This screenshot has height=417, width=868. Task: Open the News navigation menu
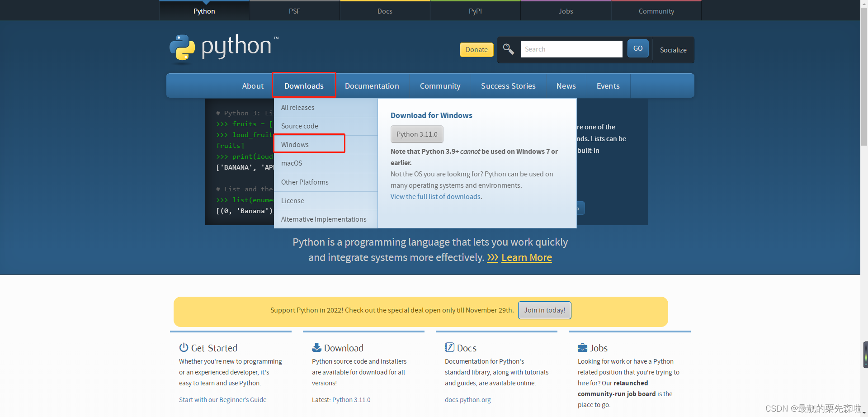566,86
